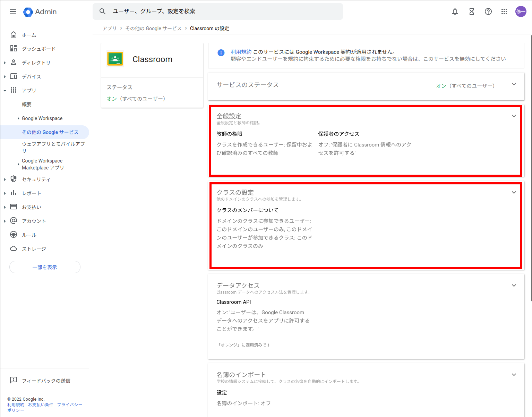The width and height of the screenshot is (532, 417).
Task: Click the アプリ breadcrumb link
Action: [109, 28]
